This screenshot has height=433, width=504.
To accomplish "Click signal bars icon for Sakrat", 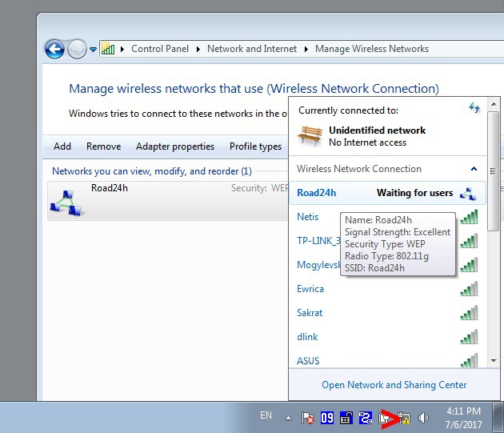I will (x=469, y=313).
